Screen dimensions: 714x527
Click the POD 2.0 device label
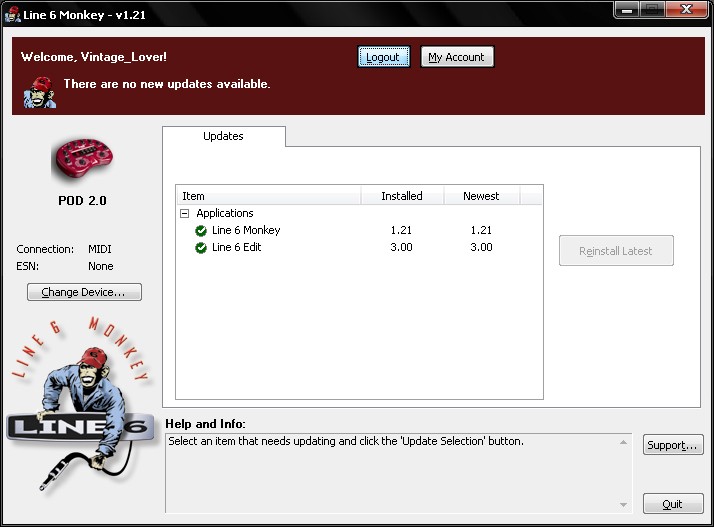click(82, 201)
